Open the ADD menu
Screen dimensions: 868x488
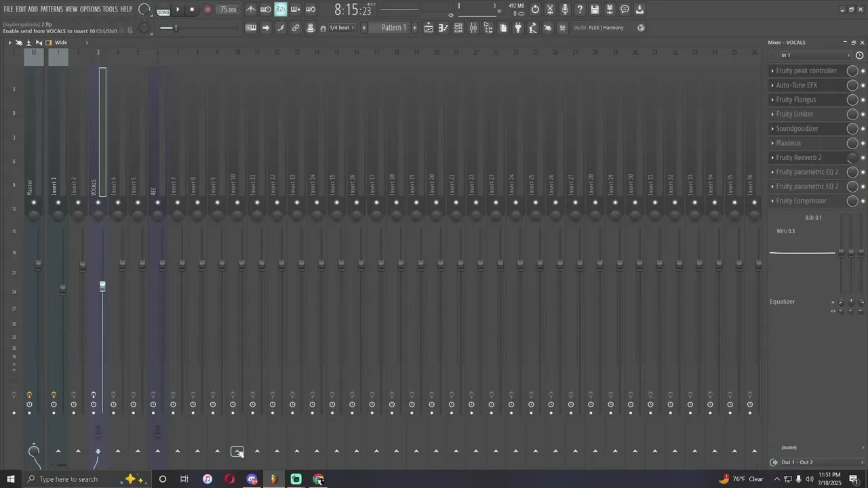tap(33, 9)
